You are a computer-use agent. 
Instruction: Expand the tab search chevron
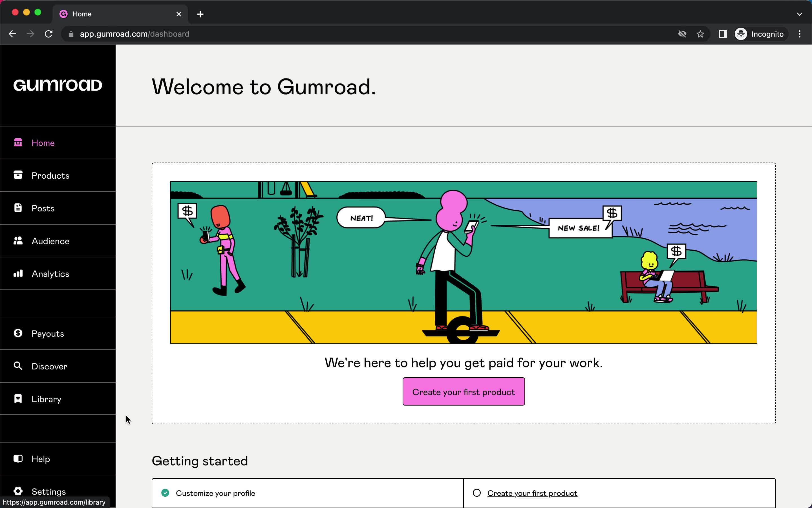pyautogui.click(x=800, y=14)
